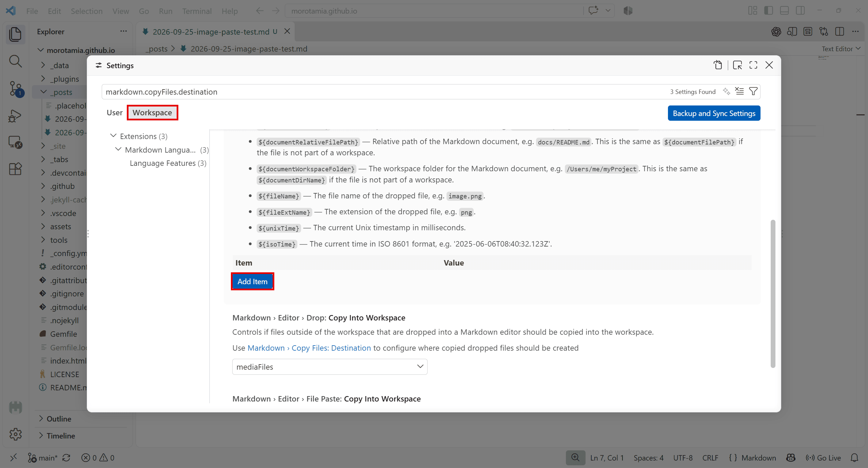Toggle the bottom panel layout button
The width and height of the screenshot is (868, 468).
(784, 11)
